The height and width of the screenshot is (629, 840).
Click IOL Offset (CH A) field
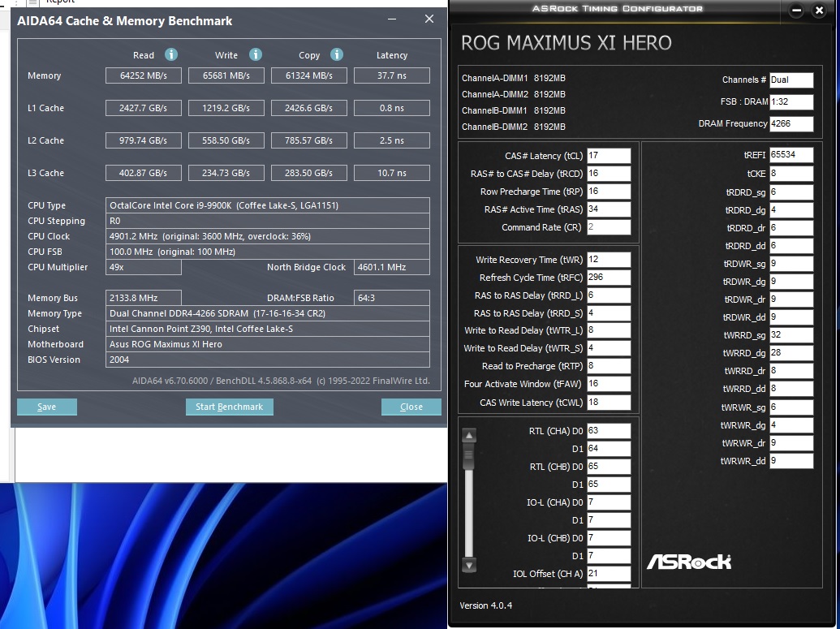(609, 573)
